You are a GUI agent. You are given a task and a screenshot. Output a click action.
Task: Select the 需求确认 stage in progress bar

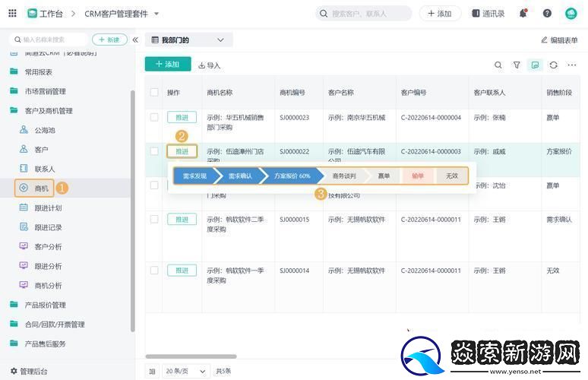240,176
